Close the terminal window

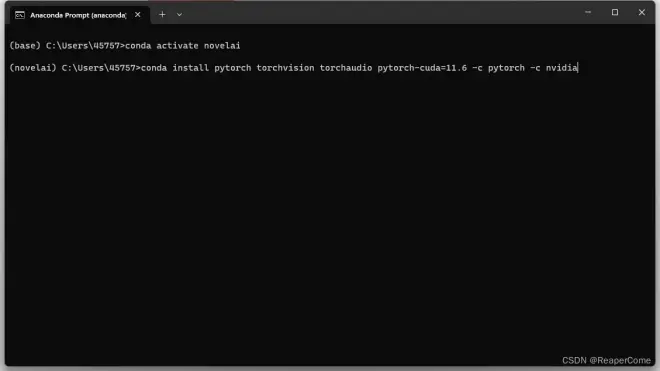641,13
